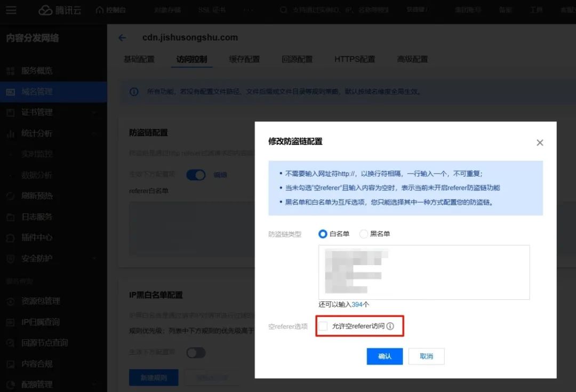Click the 确认 button in dialog
Screen dimensions: 576x392
(385, 356)
